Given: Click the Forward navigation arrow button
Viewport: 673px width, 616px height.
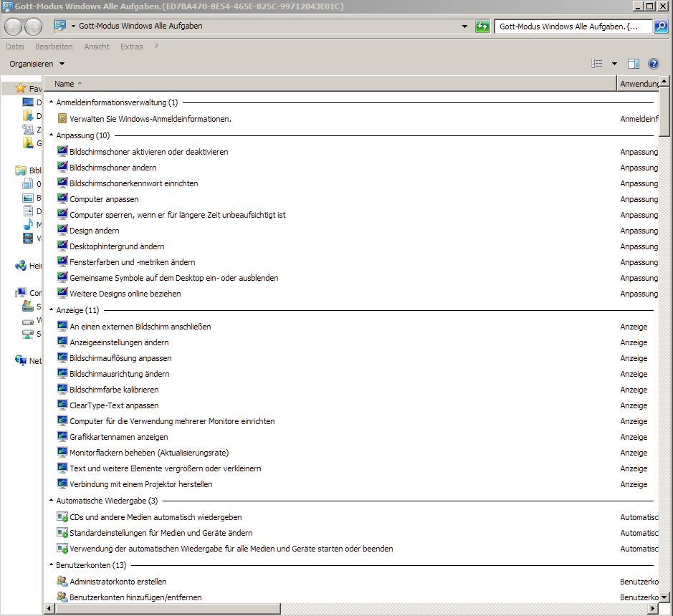Looking at the screenshot, I should click(x=33, y=27).
